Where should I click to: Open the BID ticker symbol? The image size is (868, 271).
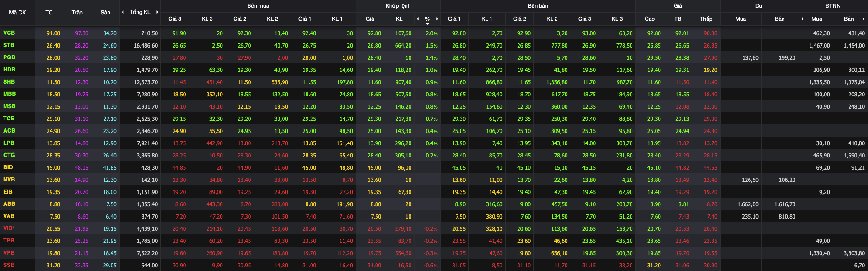point(8,167)
